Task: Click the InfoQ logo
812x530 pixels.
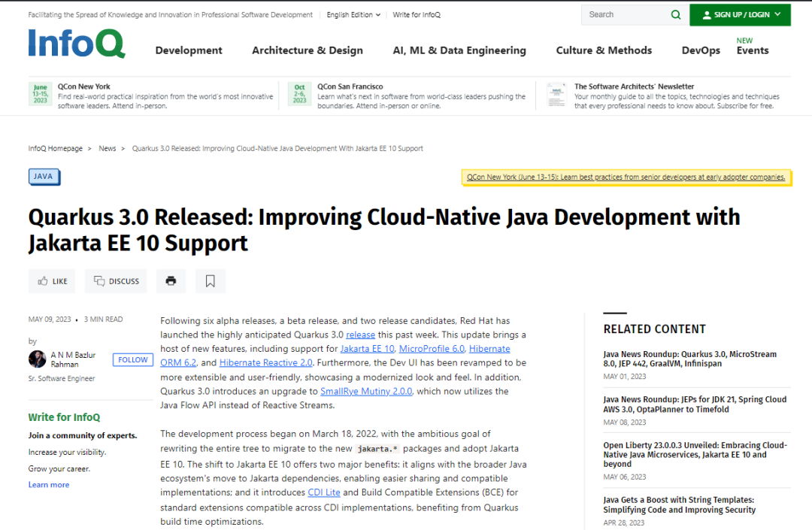Action: coord(77,43)
